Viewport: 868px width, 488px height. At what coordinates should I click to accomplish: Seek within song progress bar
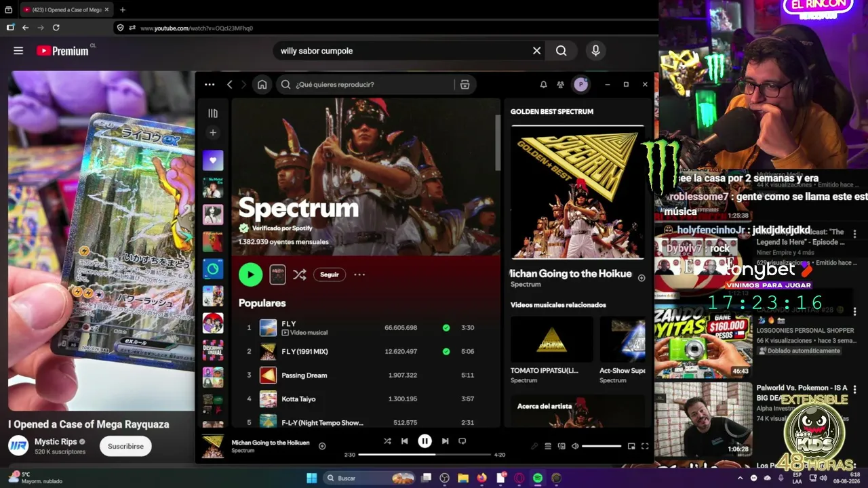424,455
